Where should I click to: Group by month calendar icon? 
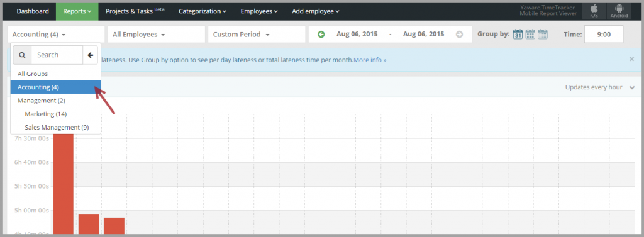coord(543,34)
